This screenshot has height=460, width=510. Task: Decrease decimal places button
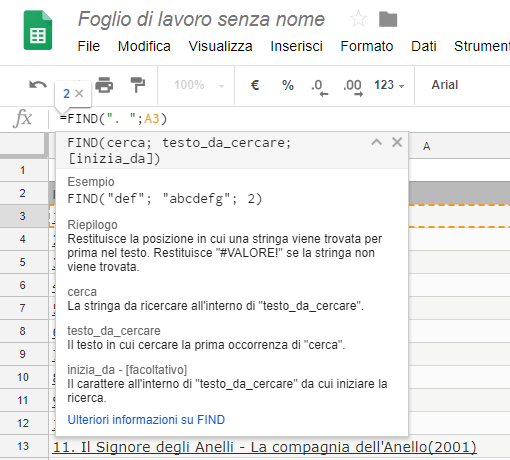tap(319, 87)
